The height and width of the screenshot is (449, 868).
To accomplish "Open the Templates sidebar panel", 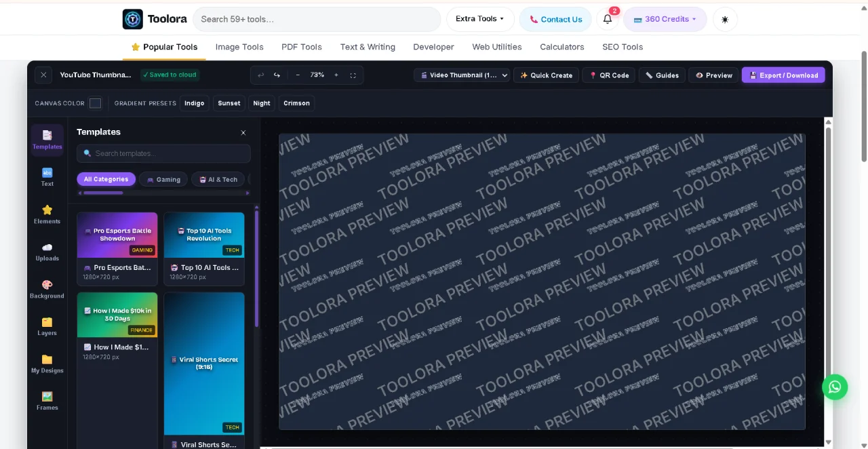I will [x=47, y=140].
